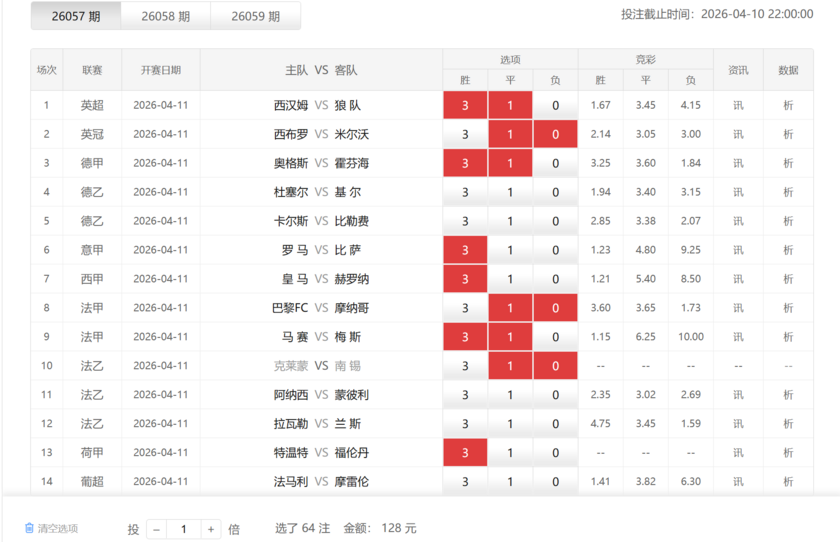Image resolution: width=840 pixels, height=542 pixels.
Task: Switch to the 26057 期 tab
Action: pos(76,16)
